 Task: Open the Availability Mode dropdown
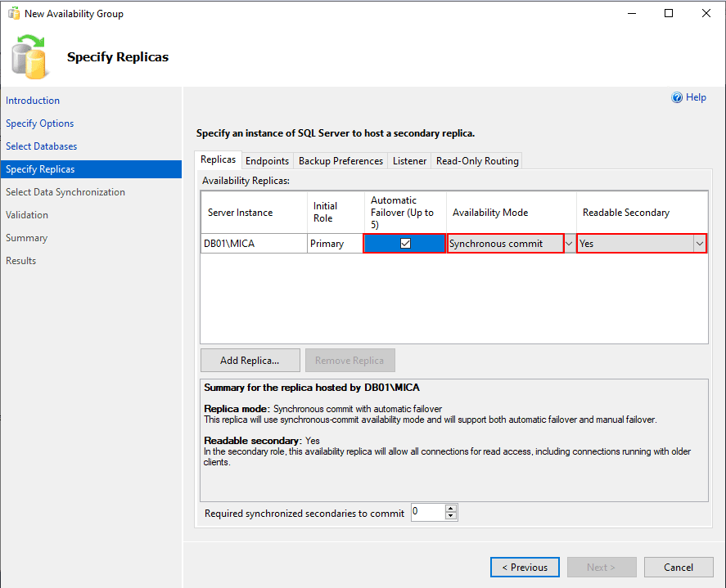(x=569, y=244)
